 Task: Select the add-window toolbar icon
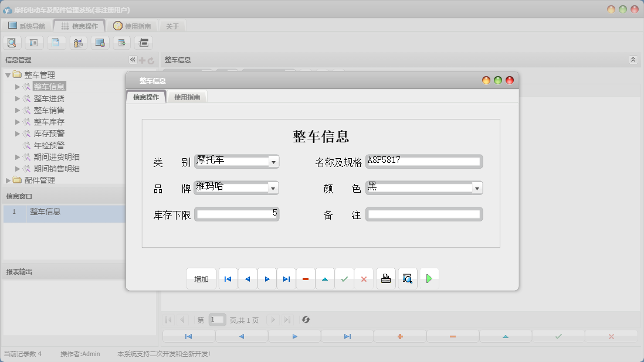(121, 42)
